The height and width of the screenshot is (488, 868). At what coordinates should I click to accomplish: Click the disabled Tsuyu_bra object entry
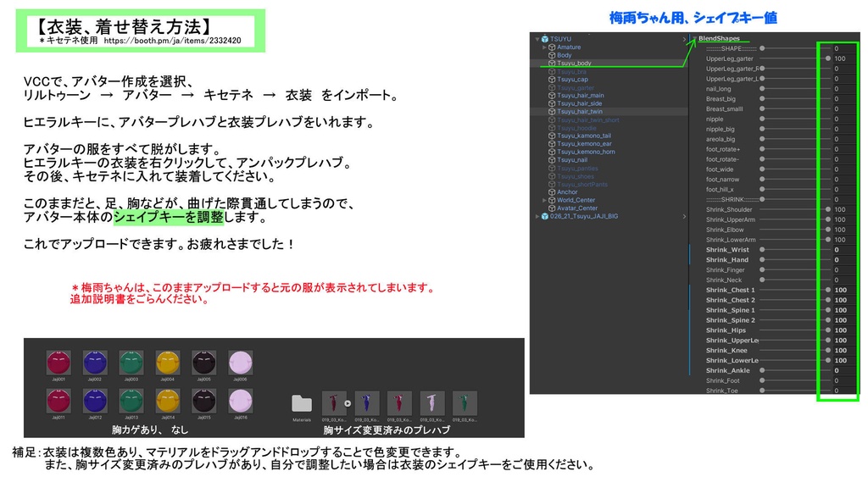point(569,72)
